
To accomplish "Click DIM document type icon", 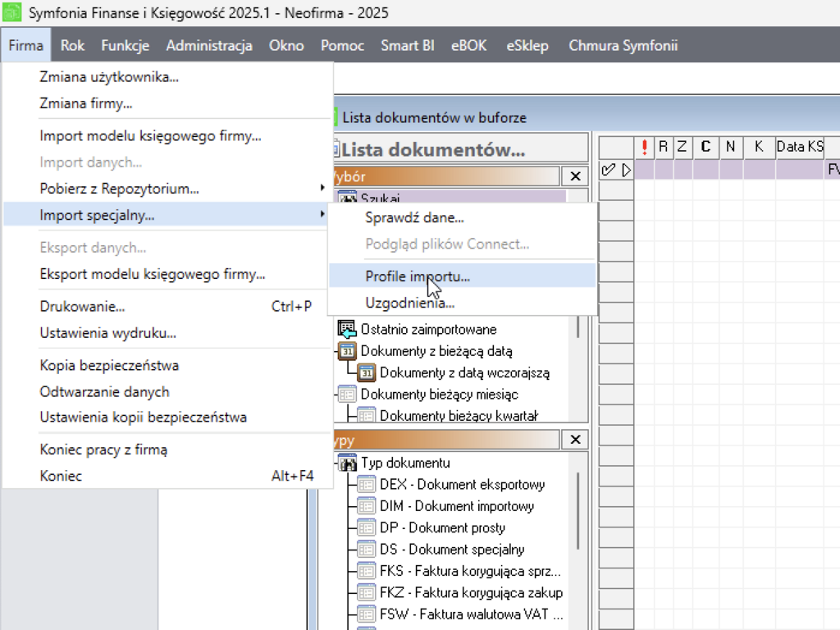I will (x=367, y=506).
